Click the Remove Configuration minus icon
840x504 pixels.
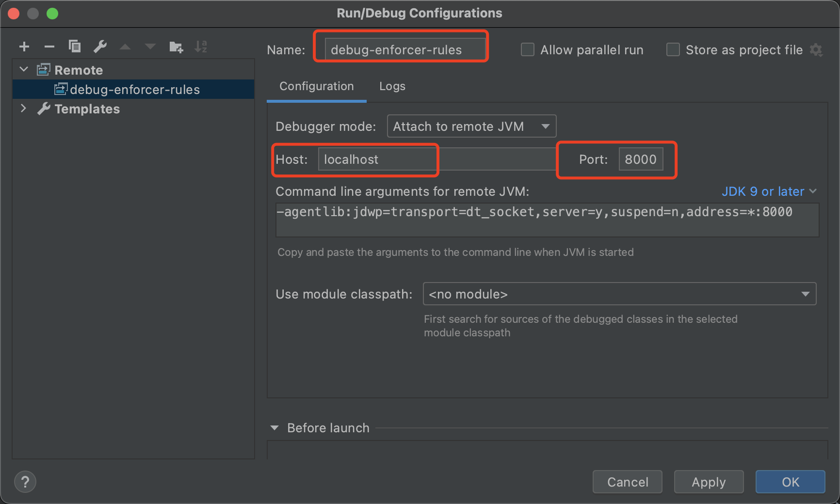[49, 47]
